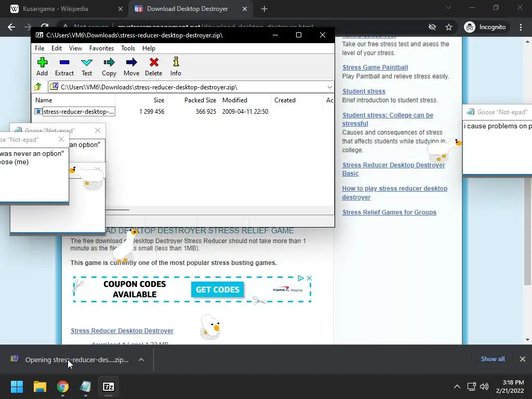Open Stress Relief Games for Groups link

click(389, 212)
